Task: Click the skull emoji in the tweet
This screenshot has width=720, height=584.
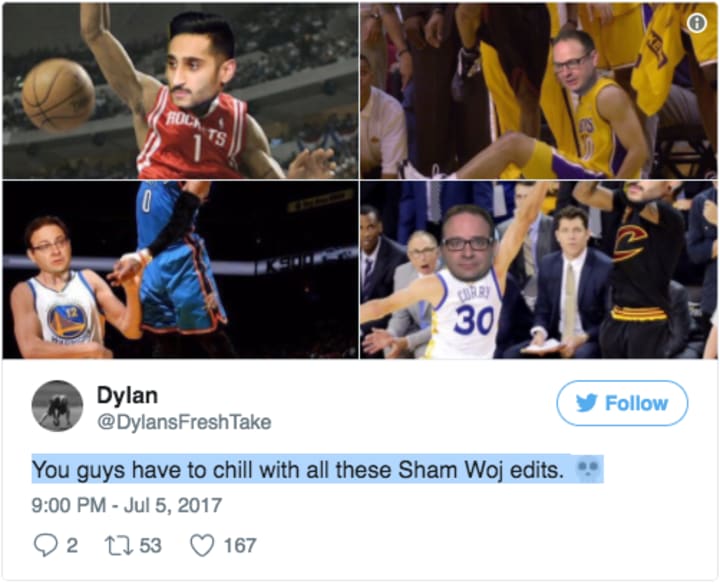Action: point(588,469)
